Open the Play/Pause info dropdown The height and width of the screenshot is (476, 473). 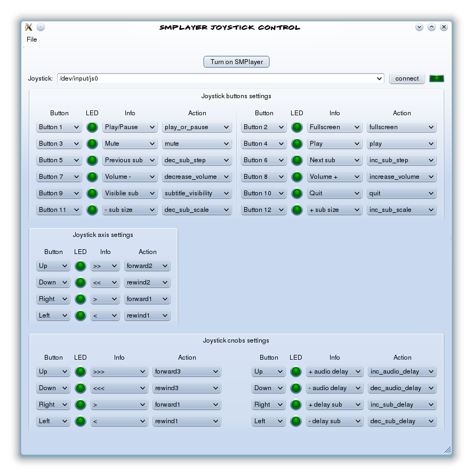[130, 127]
